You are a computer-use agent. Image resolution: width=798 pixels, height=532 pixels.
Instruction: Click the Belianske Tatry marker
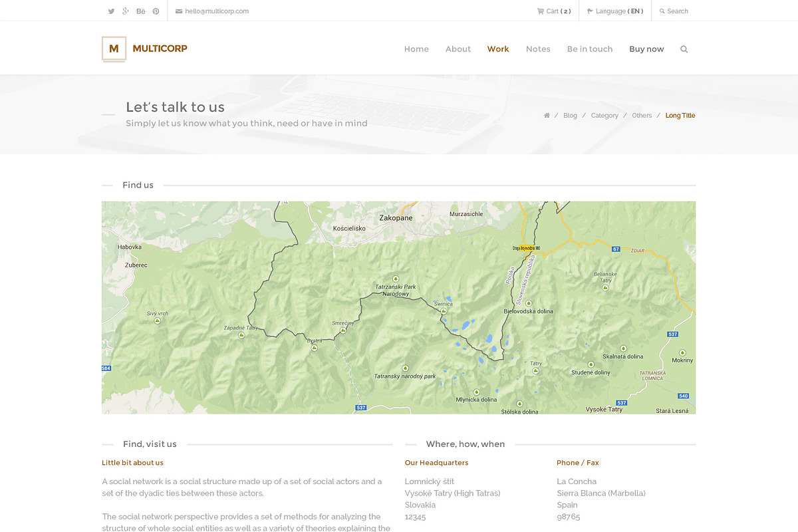605,288
